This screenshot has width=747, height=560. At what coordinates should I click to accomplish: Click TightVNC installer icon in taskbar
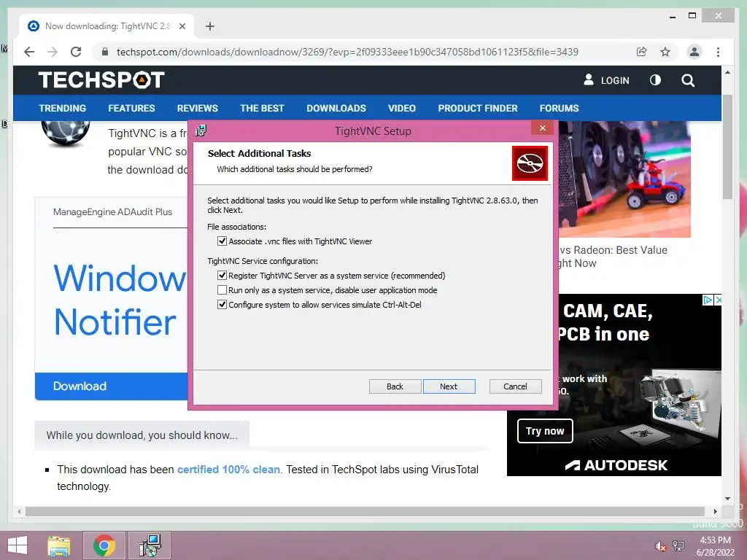coord(150,545)
